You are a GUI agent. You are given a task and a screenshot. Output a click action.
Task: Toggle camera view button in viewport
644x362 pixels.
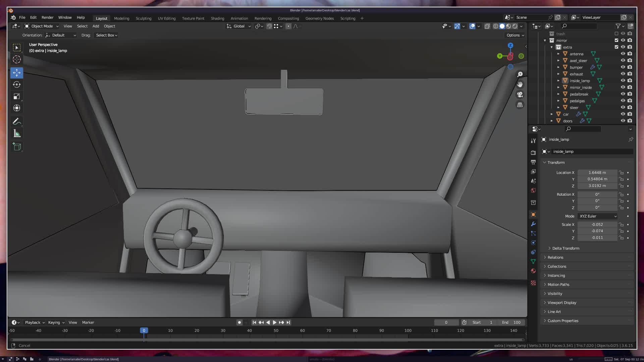pos(520,95)
